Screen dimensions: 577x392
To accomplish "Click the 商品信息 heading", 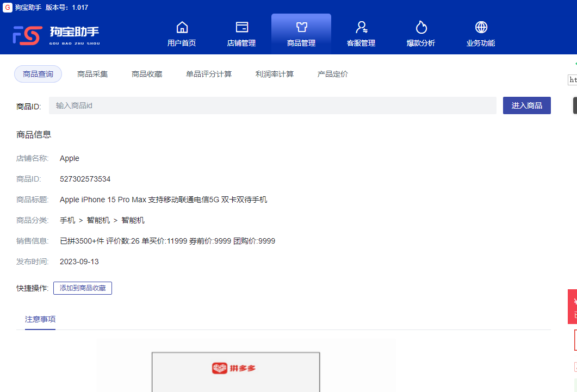I will [34, 135].
